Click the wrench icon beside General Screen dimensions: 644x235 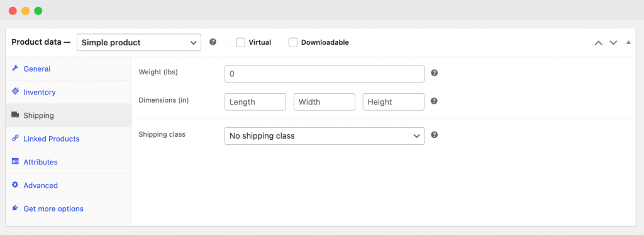pos(15,68)
